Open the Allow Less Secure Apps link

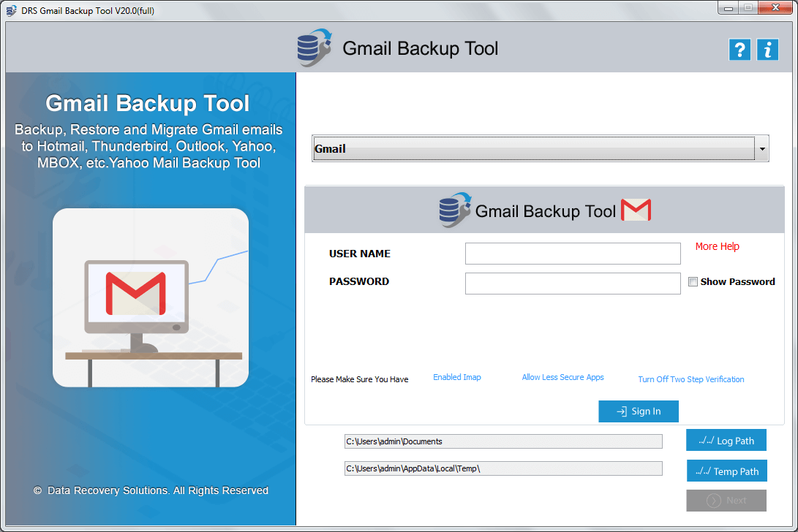pos(563,377)
